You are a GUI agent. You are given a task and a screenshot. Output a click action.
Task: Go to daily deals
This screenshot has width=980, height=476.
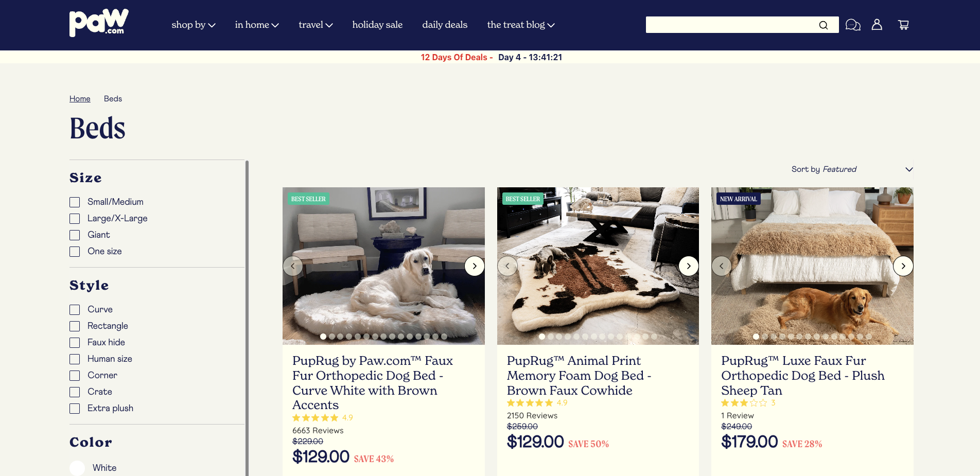(x=445, y=25)
